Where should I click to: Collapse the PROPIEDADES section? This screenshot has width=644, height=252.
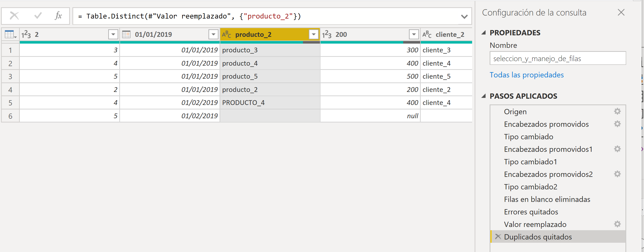tap(484, 33)
